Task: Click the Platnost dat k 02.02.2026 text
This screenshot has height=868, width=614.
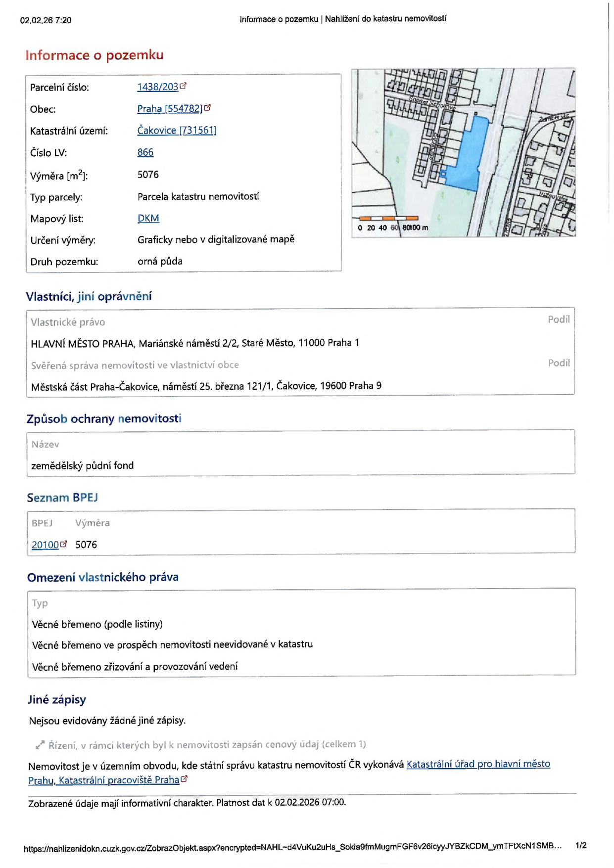Action: click(281, 802)
